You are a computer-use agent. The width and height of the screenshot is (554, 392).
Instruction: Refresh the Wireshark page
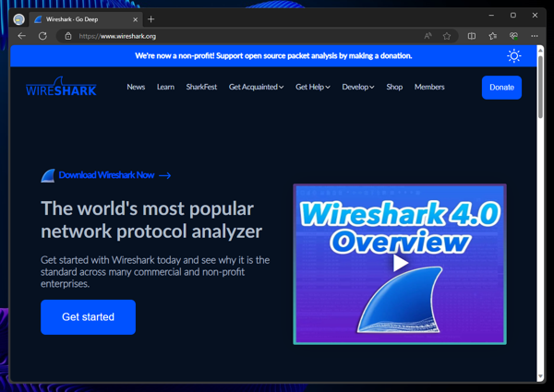(42, 36)
